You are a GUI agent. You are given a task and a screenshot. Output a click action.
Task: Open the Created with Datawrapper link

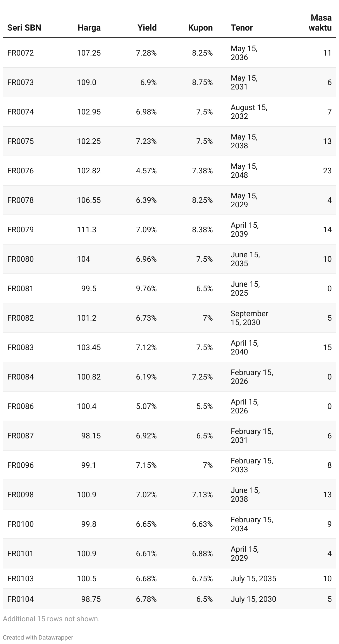[x=38, y=637]
